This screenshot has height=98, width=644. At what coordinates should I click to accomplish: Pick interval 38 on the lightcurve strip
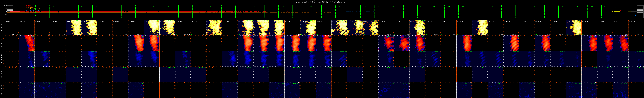[566, 11]
